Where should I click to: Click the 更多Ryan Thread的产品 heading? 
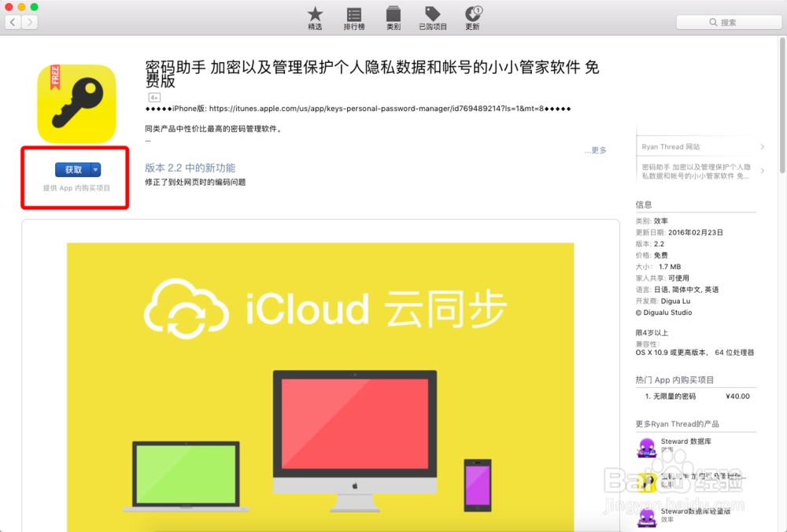tap(677, 424)
